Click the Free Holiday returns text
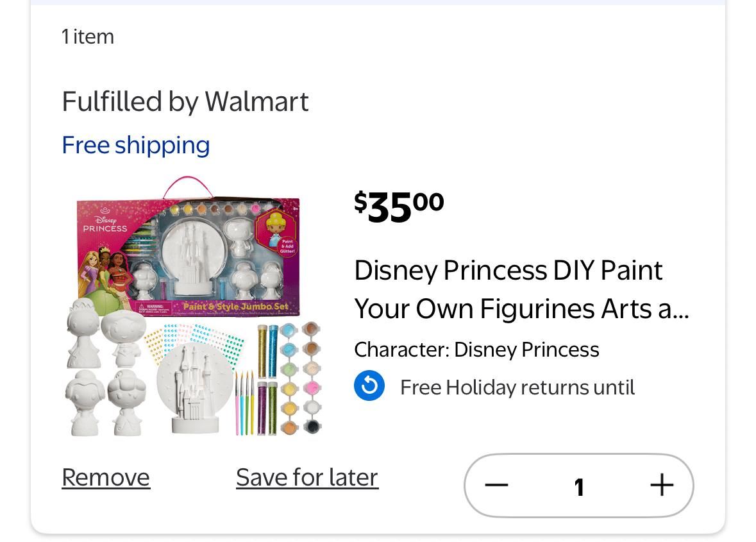 point(517,387)
